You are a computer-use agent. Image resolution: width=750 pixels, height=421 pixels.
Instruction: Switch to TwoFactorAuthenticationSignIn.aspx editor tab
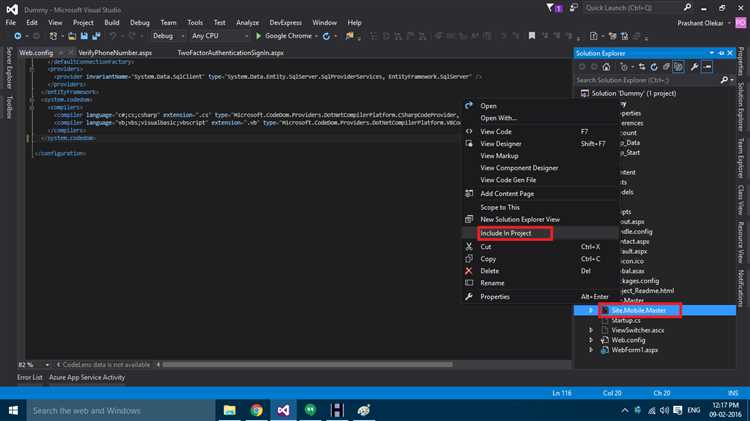230,53
